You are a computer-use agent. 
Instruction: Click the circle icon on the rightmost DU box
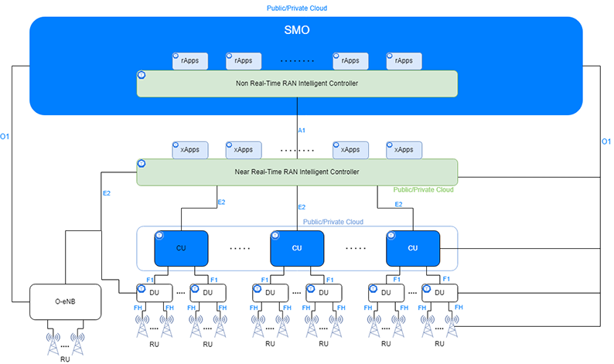426,289
